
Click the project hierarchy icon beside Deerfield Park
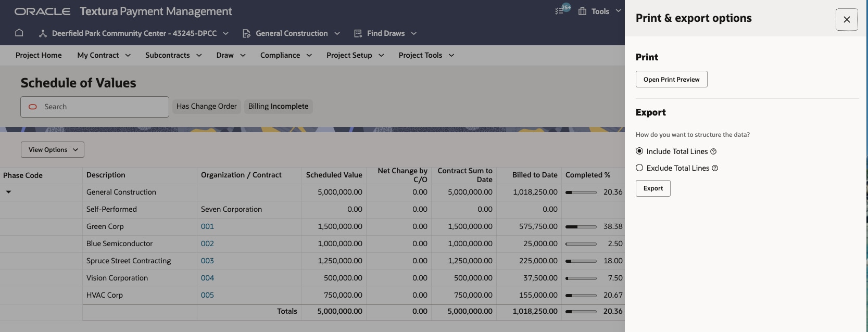pyautogui.click(x=43, y=33)
